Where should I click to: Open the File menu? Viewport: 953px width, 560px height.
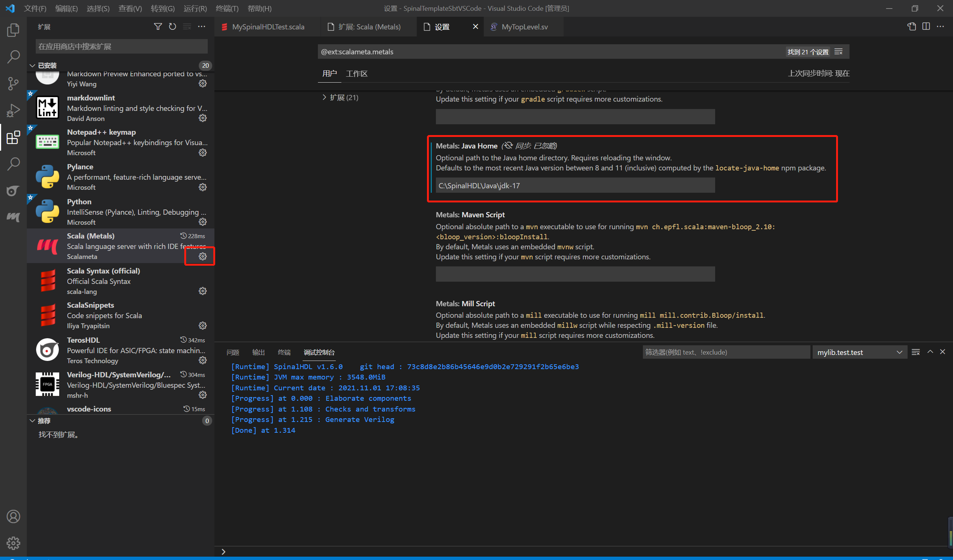click(x=35, y=8)
